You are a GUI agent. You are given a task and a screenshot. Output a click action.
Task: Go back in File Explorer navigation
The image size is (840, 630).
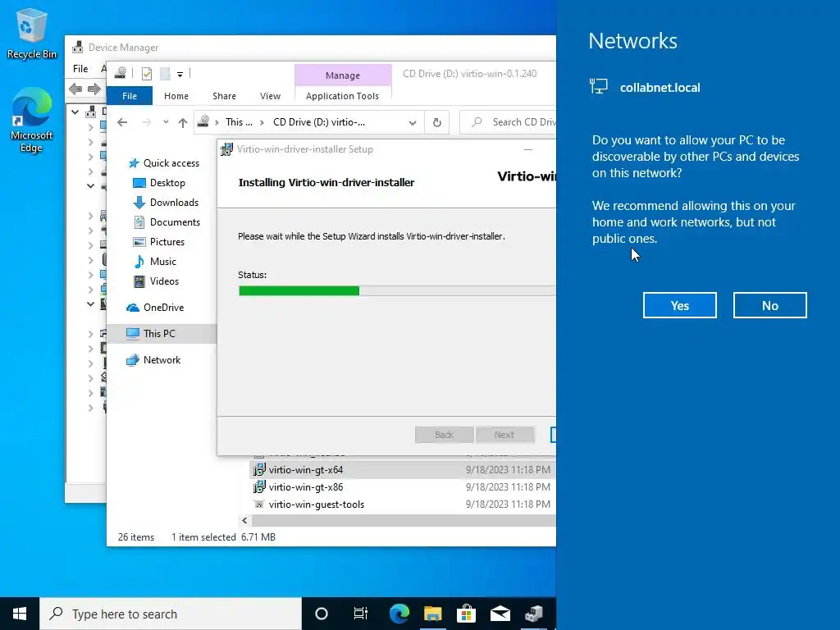click(x=122, y=123)
